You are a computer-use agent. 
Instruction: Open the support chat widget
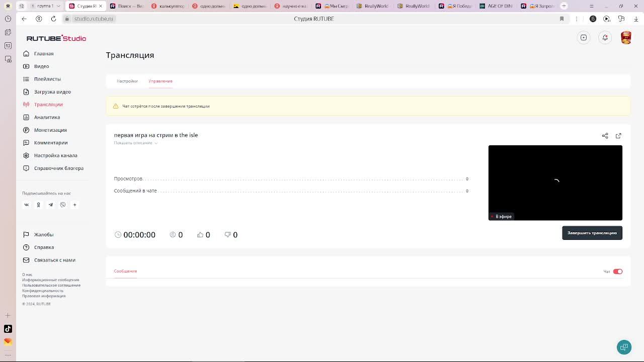click(x=624, y=347)
